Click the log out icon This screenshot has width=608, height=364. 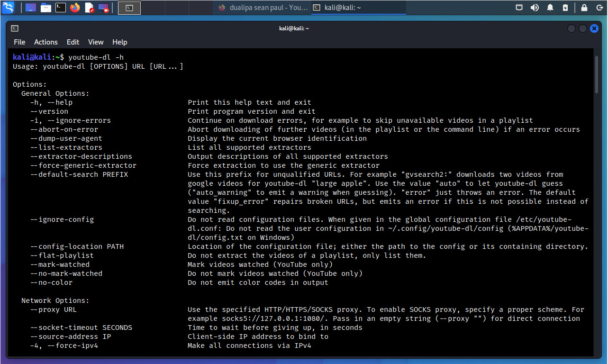click(x=598, y=8)
